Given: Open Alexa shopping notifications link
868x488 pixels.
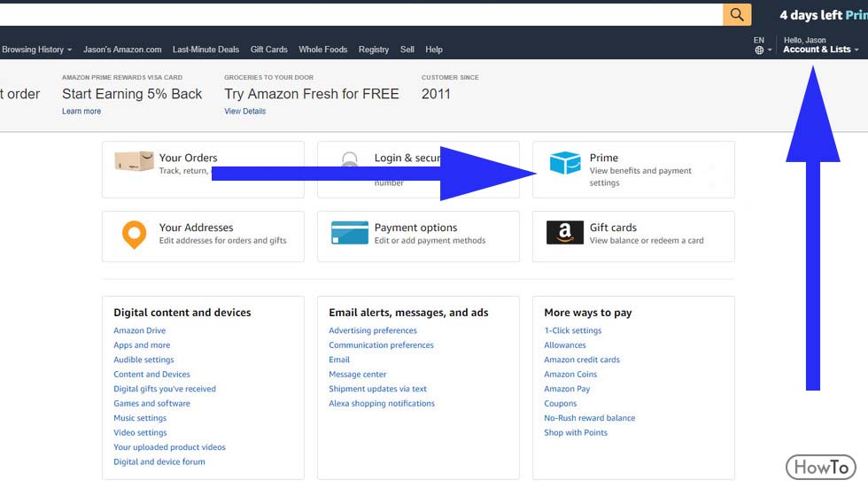Looking at the screenshot, I should pyautogui.click(x=382, y=403).
